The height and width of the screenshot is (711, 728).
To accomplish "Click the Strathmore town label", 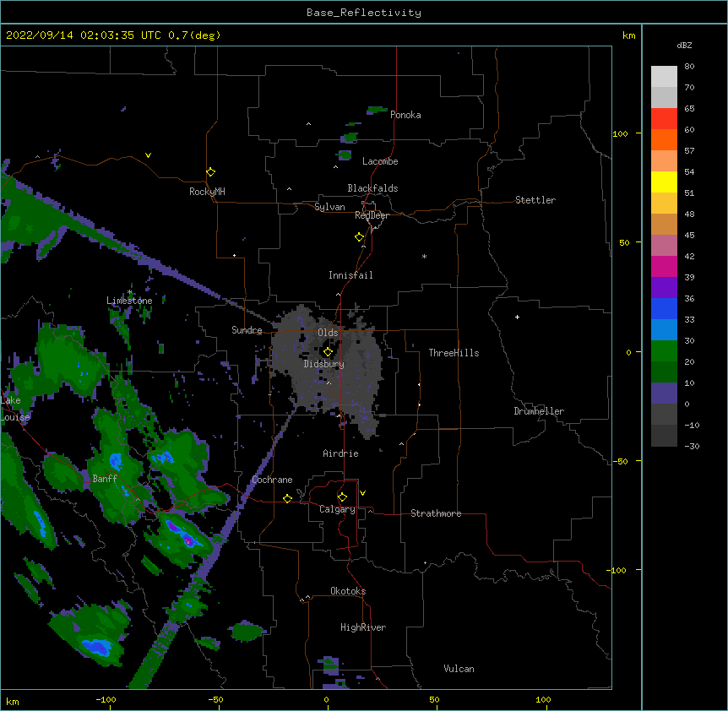I will (x=436, y=513).
